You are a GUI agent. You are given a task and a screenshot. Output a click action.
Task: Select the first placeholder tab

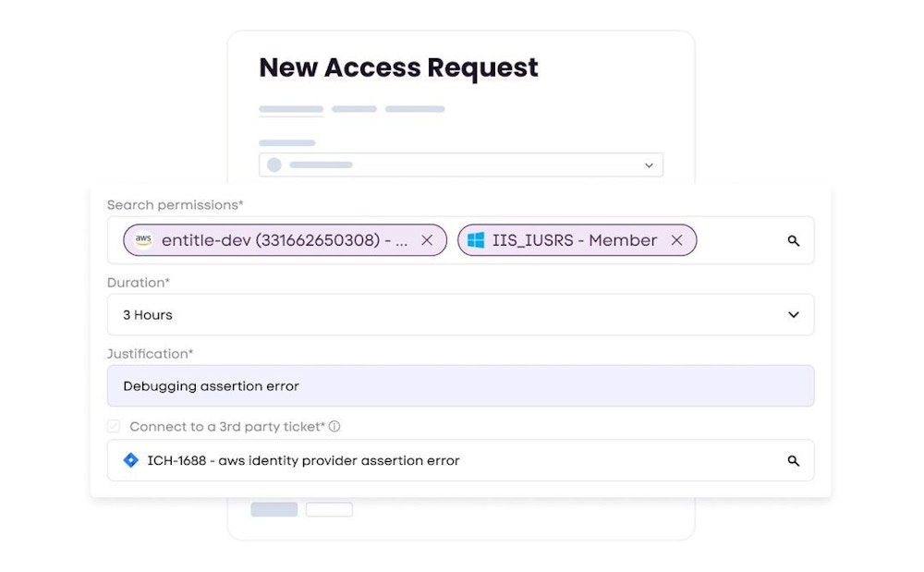click(x=291, y=109)
